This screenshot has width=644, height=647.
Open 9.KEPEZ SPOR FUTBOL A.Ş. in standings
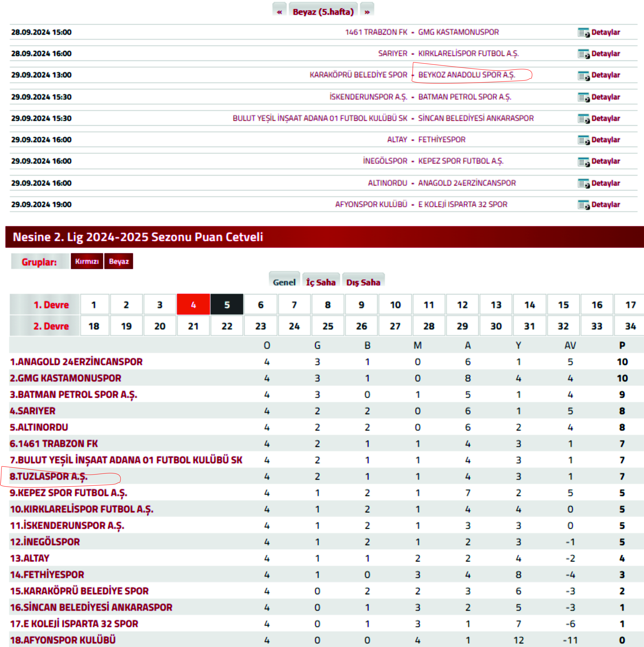pos(69,493)
